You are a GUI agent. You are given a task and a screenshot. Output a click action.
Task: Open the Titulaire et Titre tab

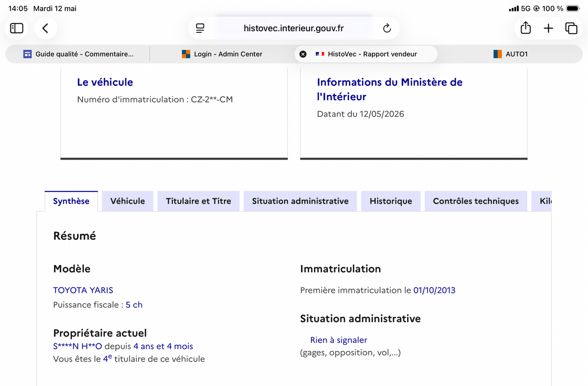[198, 201]
